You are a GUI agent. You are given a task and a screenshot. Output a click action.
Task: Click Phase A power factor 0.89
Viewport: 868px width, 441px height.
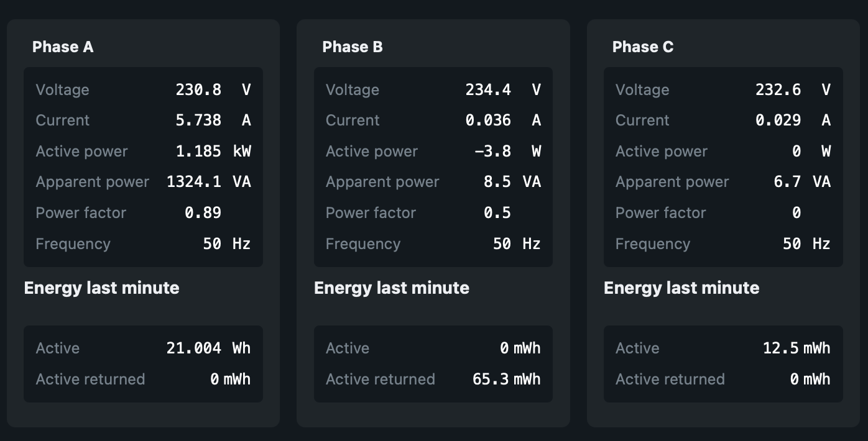pos(203,213)
